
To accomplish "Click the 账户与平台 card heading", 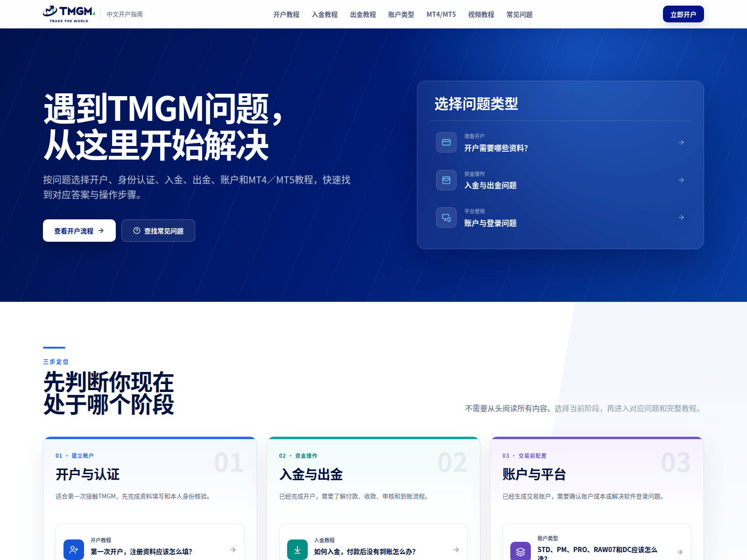I will tap(534, 475).
